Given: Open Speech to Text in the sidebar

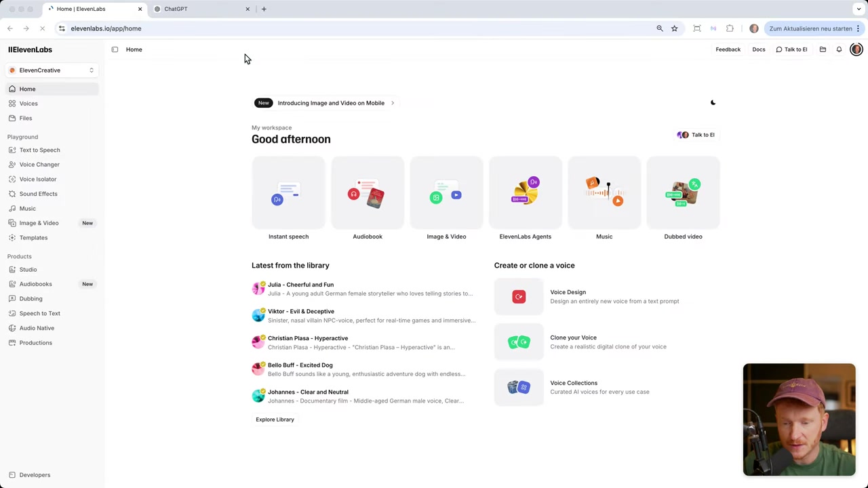Looking at the screenshot, I should point(52,313).
